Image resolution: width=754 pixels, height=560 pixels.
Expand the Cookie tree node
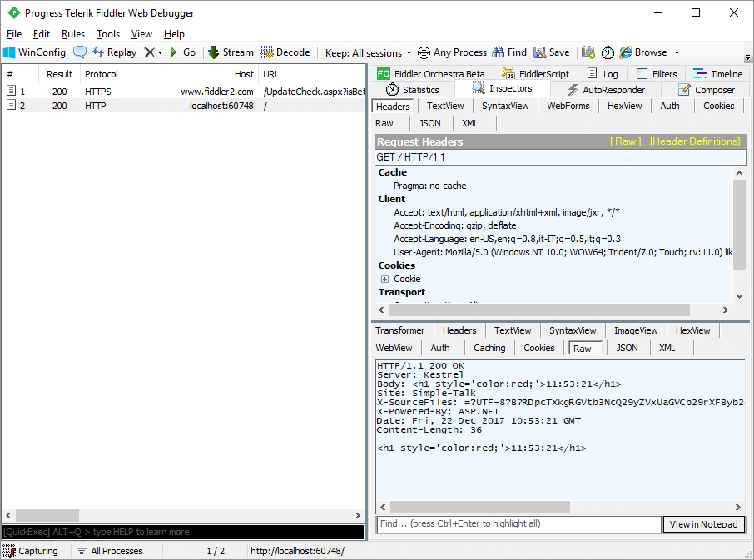coord(384,279)
